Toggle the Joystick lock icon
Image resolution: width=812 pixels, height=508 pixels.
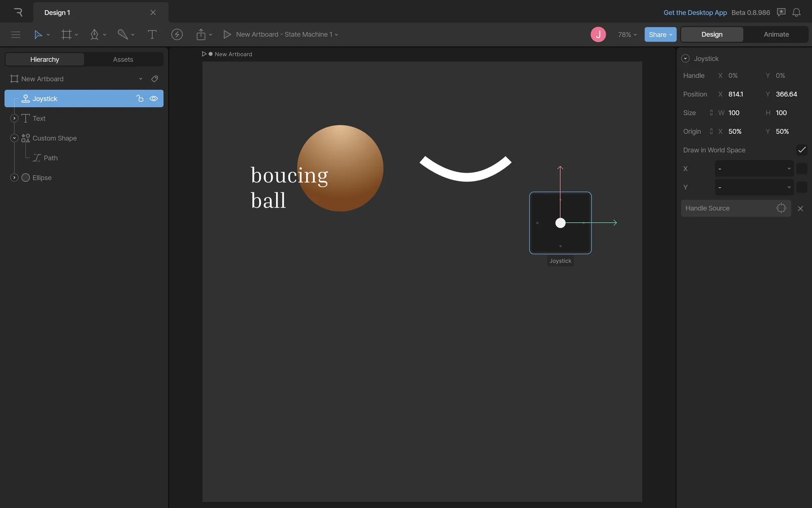(x=140, y=99)
